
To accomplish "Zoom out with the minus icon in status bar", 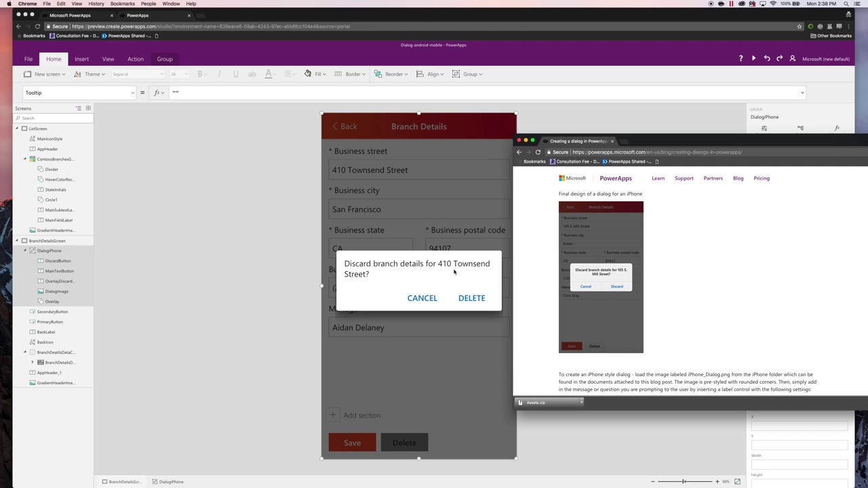I will [653, 481].
